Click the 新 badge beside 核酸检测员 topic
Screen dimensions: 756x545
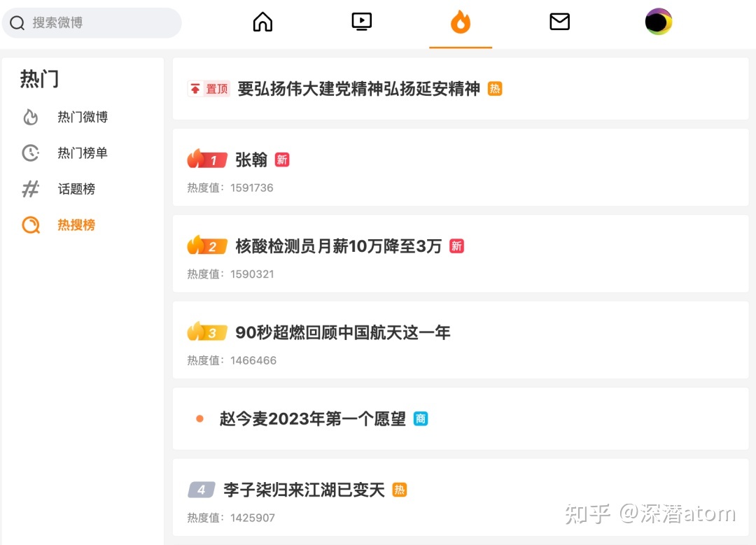pos(456,246)
